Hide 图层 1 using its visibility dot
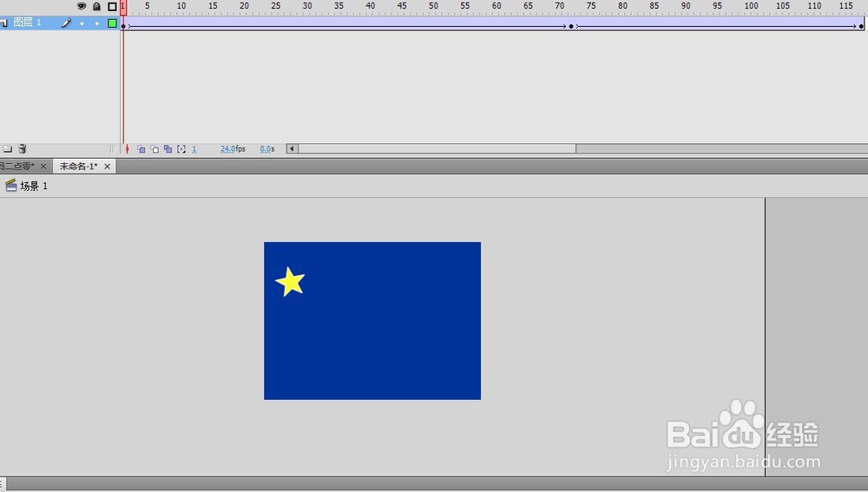The image size is (868, 492). click(82, 23)
